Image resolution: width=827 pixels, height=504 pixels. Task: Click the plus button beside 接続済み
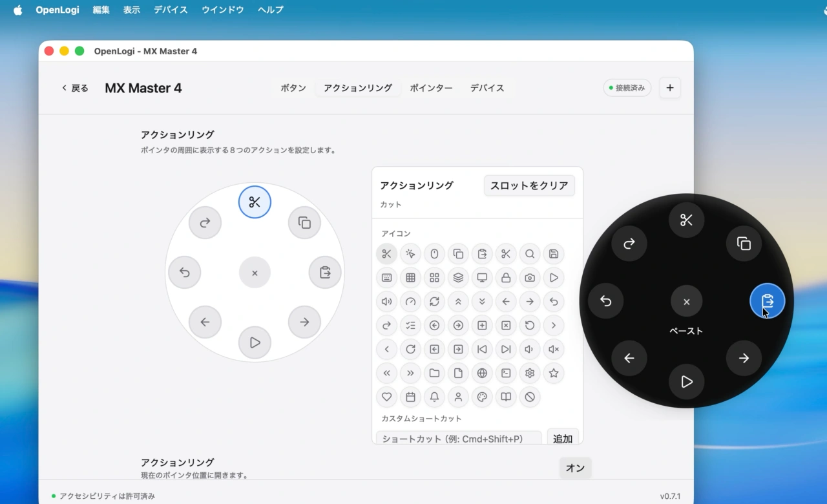click(x=670, y=88)
